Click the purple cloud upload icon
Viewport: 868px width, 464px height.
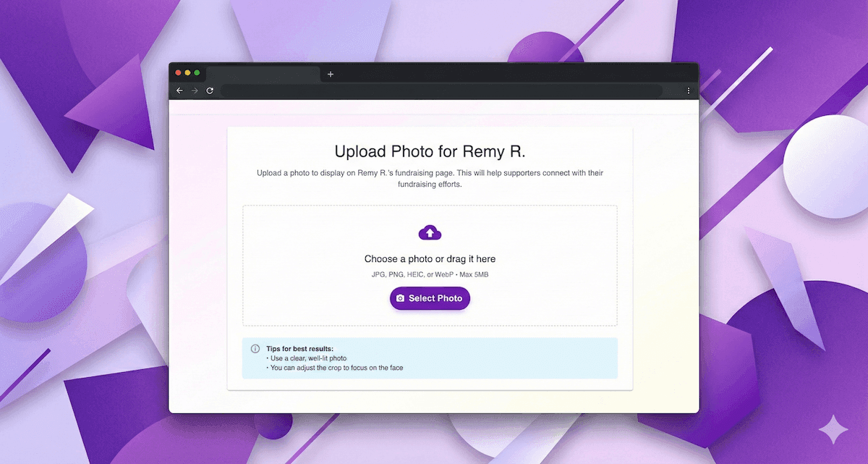tap(430, 232)
